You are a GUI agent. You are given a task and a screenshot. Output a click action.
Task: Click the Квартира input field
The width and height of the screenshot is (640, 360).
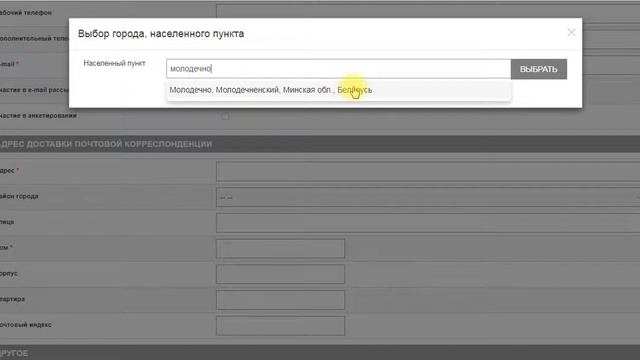click(x=280, y=300)
